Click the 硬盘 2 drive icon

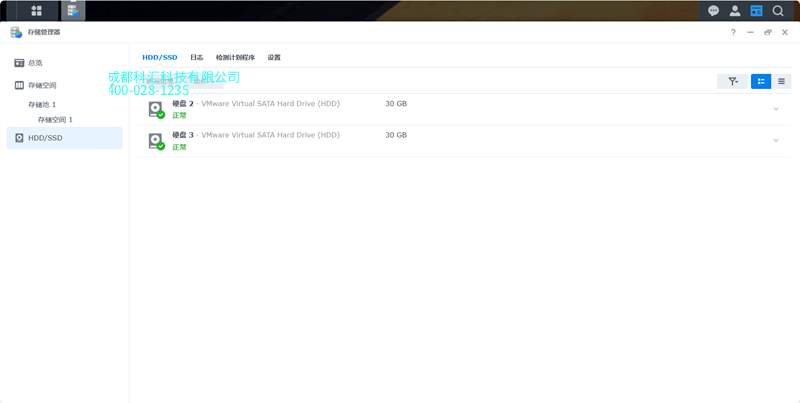click(156, 110)
